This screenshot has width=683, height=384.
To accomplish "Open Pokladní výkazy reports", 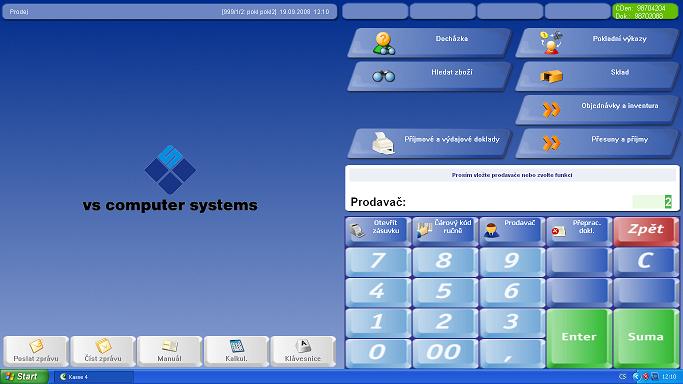I will coord(597,43).
